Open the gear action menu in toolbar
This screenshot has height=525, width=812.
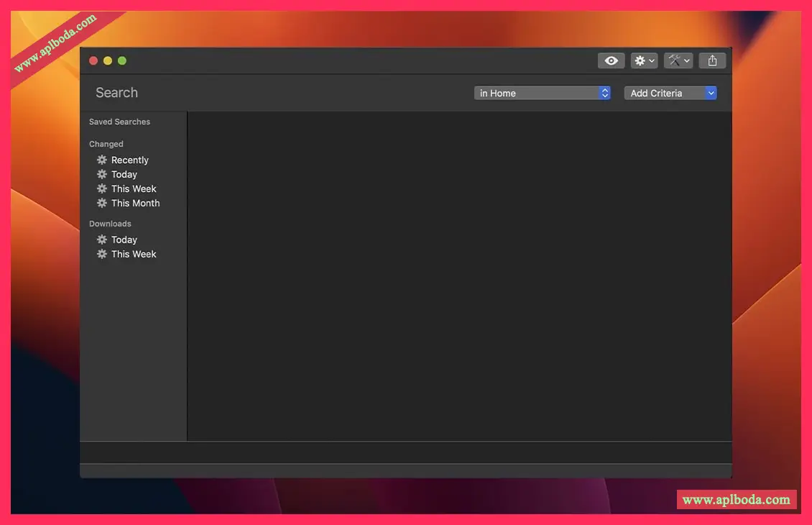(644, 61)
